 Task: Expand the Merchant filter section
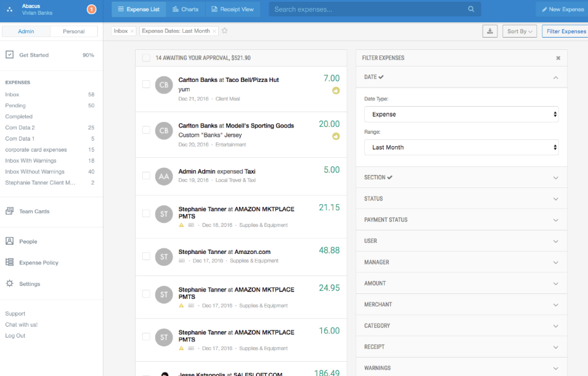[461, 304]
